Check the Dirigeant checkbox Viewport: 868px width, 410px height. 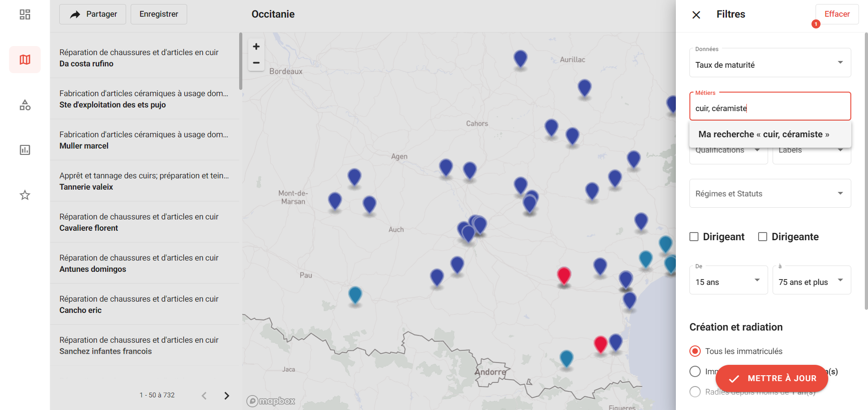pyautogui.click(x=694, y=237)
